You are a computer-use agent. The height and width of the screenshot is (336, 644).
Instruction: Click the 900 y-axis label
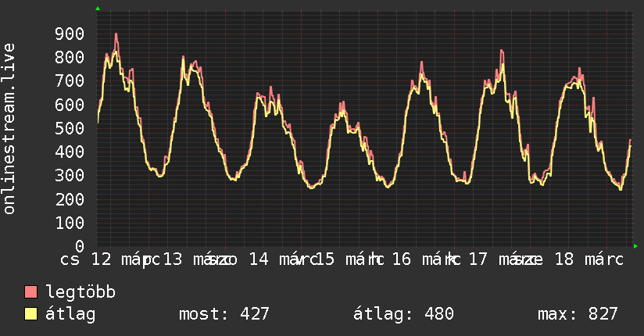(70, 34)
